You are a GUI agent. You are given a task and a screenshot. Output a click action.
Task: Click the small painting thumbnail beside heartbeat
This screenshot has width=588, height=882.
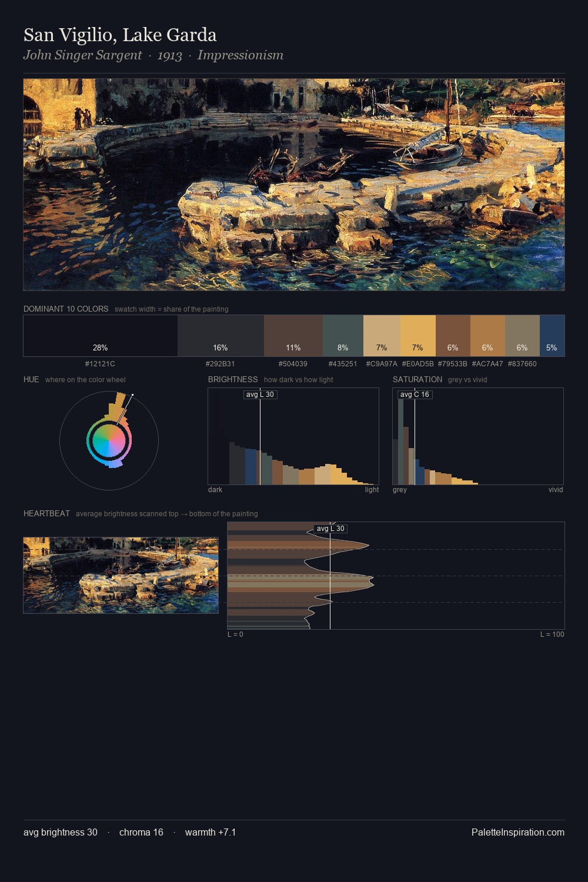pos(121,575)
